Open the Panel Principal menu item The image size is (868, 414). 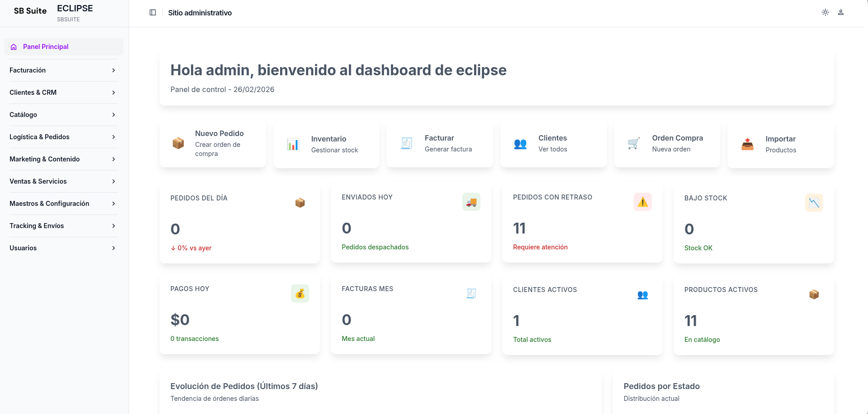pos(63,46)
